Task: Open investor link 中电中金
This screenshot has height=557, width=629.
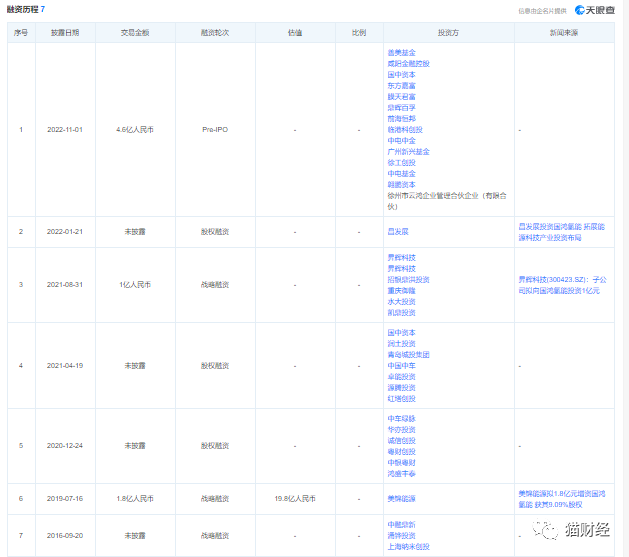Action: (401, 140)
